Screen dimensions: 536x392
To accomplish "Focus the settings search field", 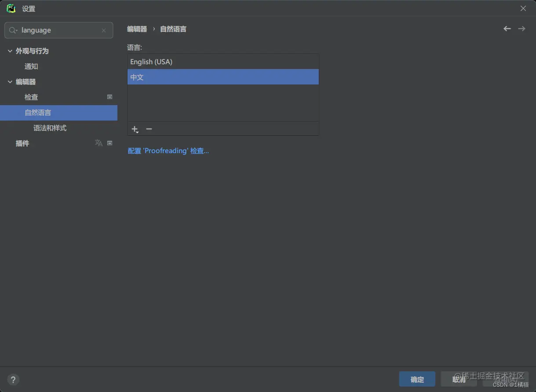I will pyautogui.click(x=59, y=30).
